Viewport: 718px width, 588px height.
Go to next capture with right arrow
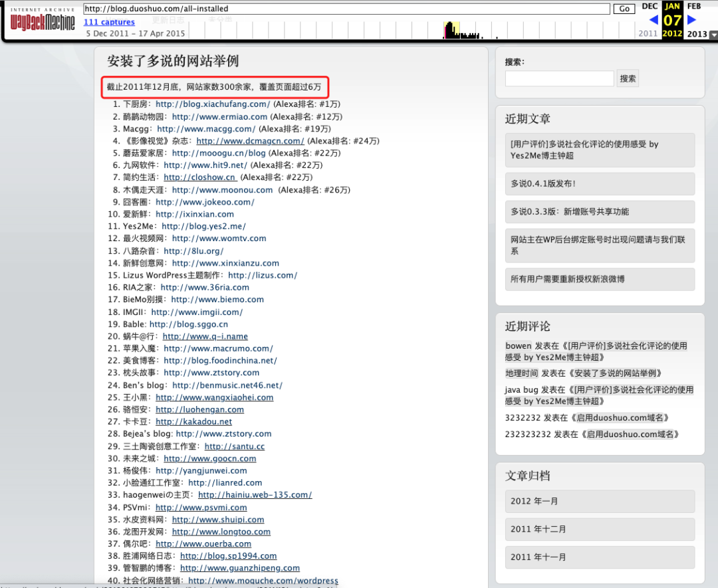point(692,20)
